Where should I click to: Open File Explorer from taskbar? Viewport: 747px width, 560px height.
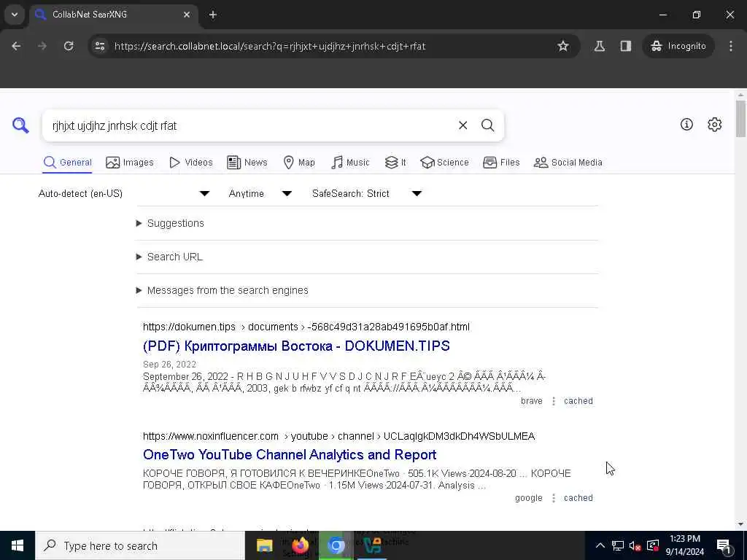[264, 545]
